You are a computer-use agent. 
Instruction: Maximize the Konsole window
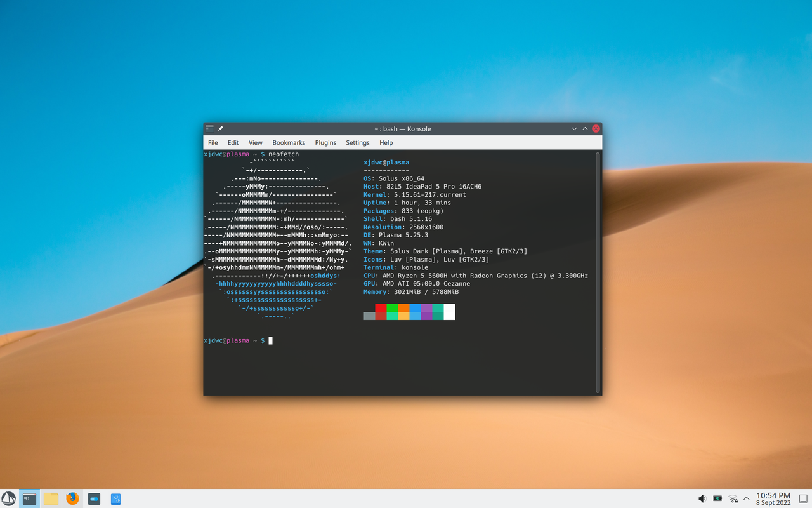(585, 128)
